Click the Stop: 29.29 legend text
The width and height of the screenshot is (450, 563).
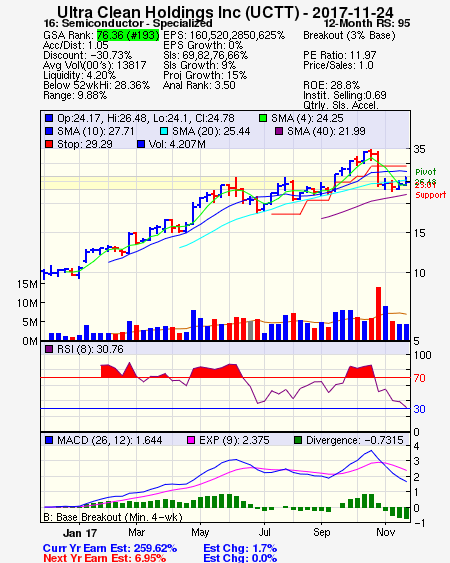click(x=85, y=144)
